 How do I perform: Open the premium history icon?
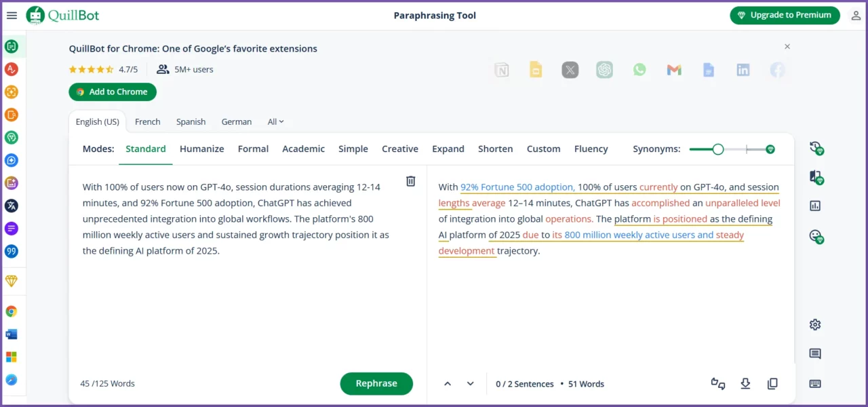pyautogui.click(x=816, y=148)
